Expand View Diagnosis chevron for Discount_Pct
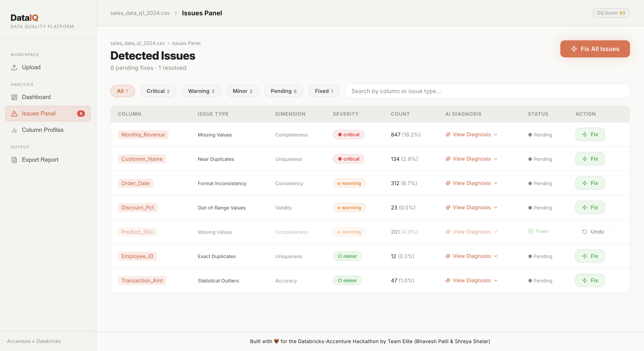The height and width of the screenshot is (351, 644). pyautogui.click(x=496, y=207)
